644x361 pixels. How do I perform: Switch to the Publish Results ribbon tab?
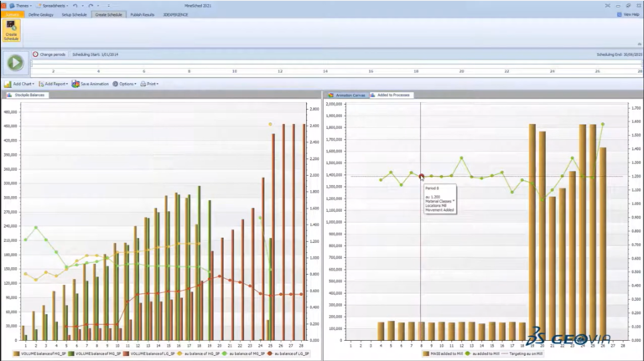tap(142, 15)
